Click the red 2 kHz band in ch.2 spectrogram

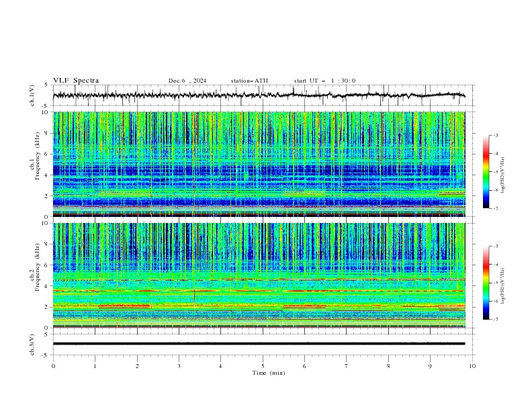pyautogui.click(x=124, y=306)
